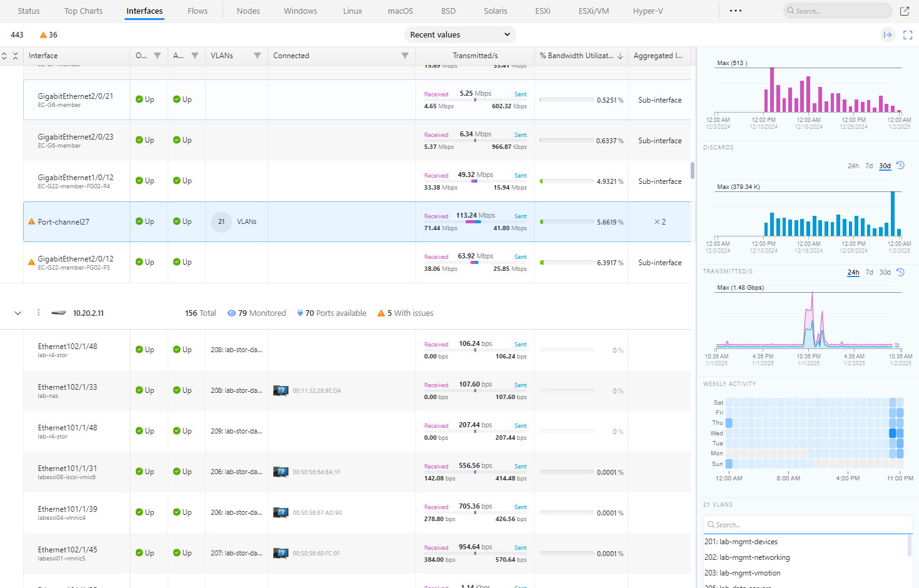Open filter icon on VLANs column
Image resolution: width=919 pixels, height=588 pixels.
(x=257, y=56)
